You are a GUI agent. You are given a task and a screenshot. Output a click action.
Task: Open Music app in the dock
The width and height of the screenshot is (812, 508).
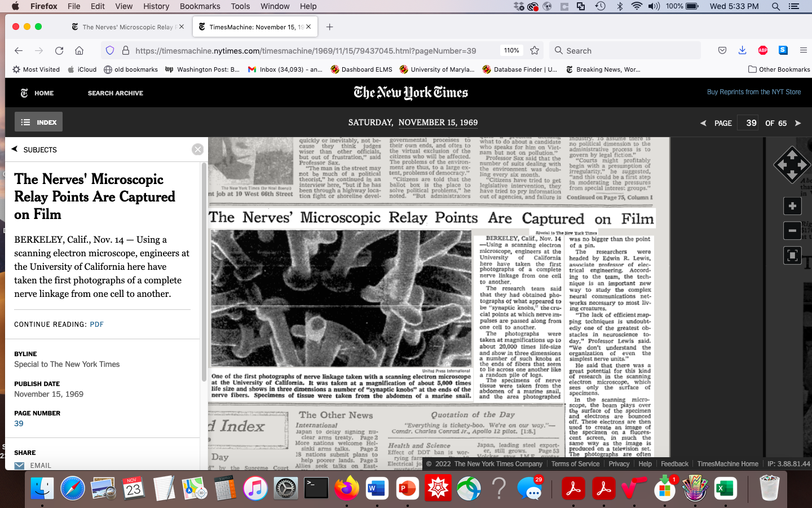(x=255, y=488)
